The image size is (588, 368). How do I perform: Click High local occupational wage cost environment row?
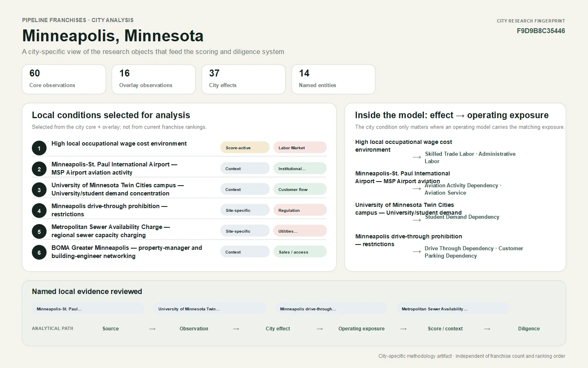coord(119,144)
